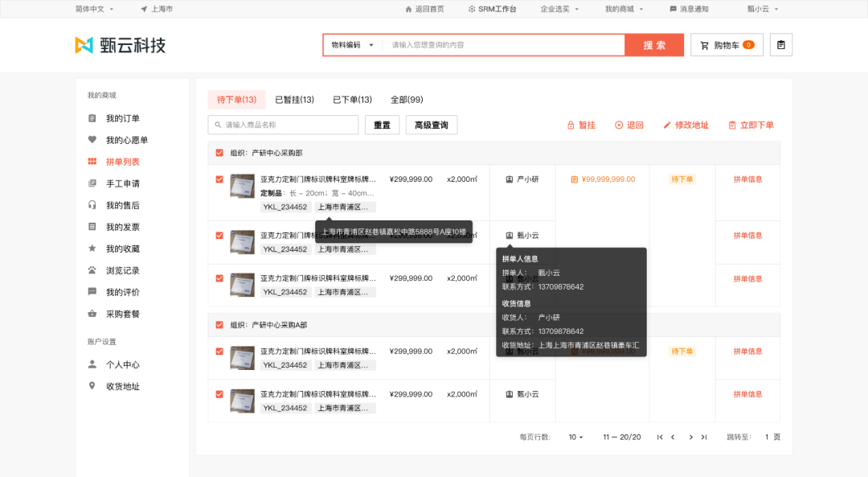Switch to 全部(99) tab

pos(407,100)
